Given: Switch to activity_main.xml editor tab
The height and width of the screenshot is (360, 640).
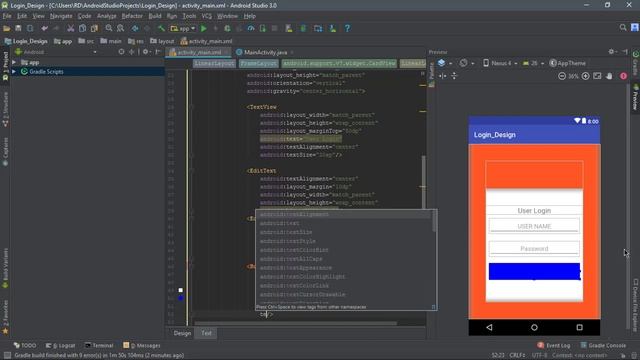Looking at the screenshot, I should click(x=198, y=52).
